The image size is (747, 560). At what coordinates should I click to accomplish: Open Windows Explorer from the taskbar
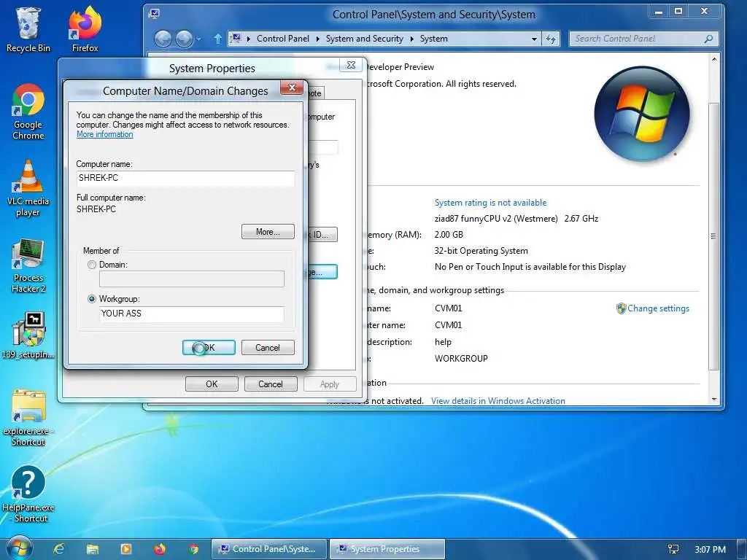(93, 549)
